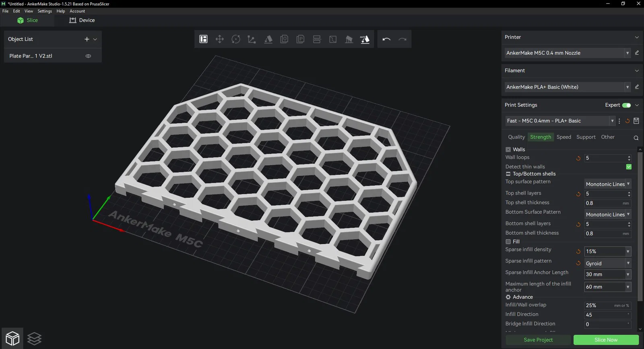Reset the print settings preset
This screenshot has height=349, width=644.
627,121
